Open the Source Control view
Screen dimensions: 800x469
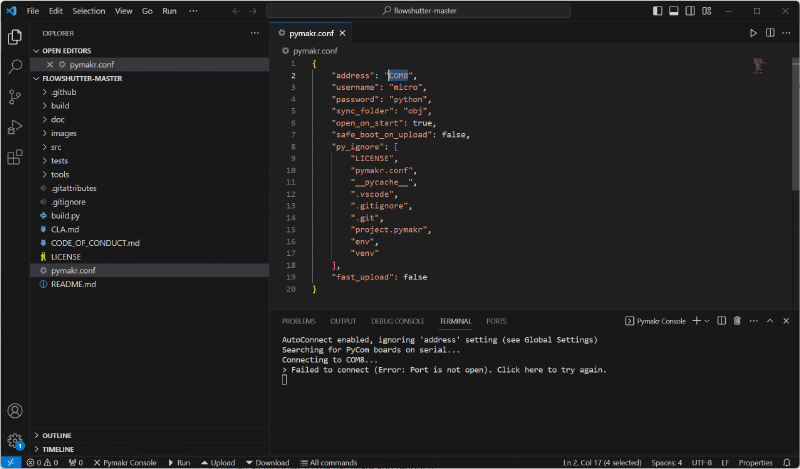pos(15,97)
